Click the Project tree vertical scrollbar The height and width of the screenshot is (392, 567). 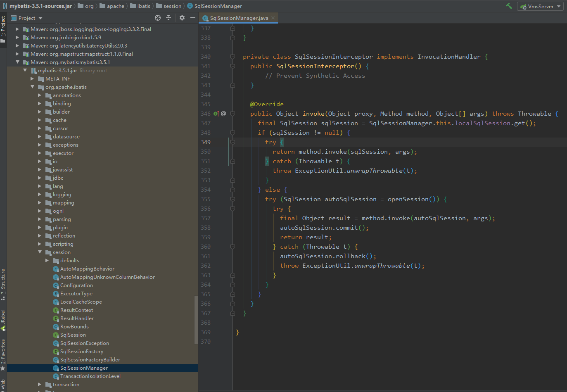pos(196,320)
